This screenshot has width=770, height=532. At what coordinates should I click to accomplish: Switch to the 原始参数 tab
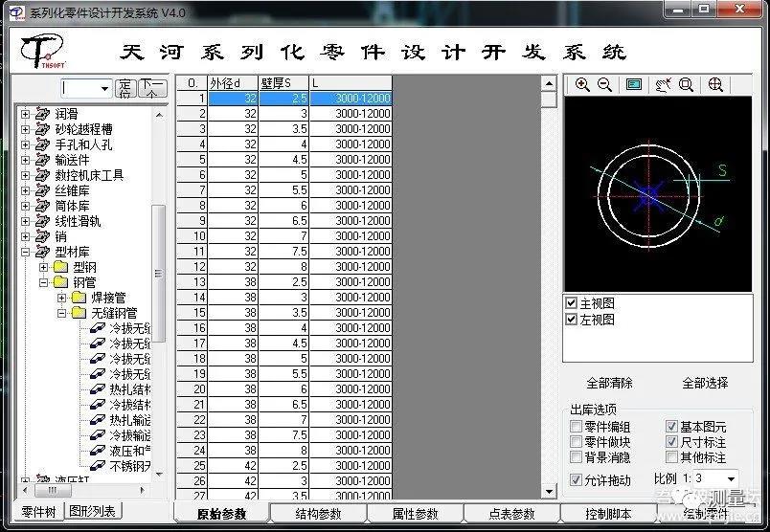click(x=221, y=514)
